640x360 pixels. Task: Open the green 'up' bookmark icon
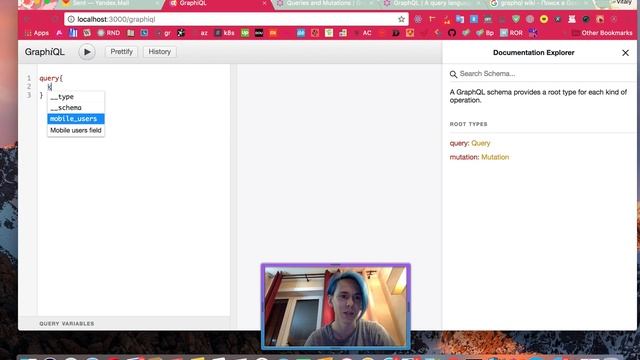245,33
